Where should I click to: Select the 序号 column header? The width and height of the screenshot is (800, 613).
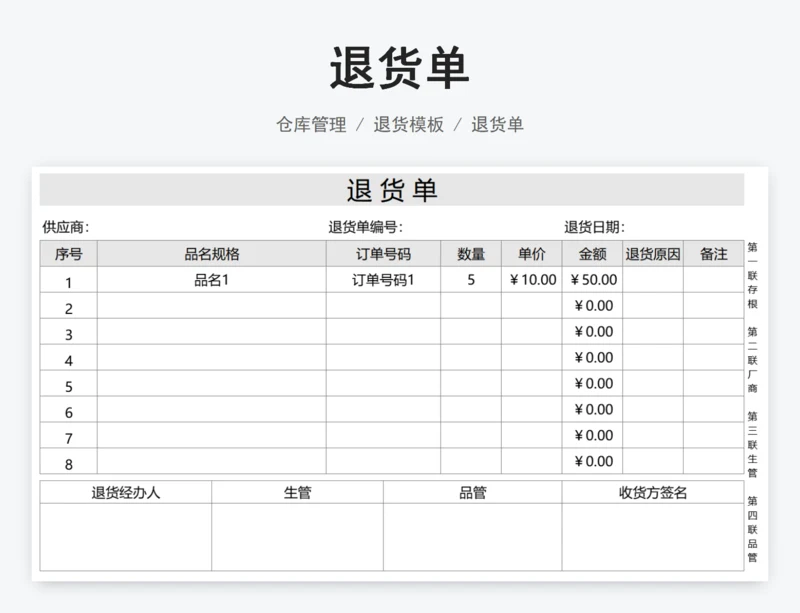pyautogui.click(x=68, y=254)
